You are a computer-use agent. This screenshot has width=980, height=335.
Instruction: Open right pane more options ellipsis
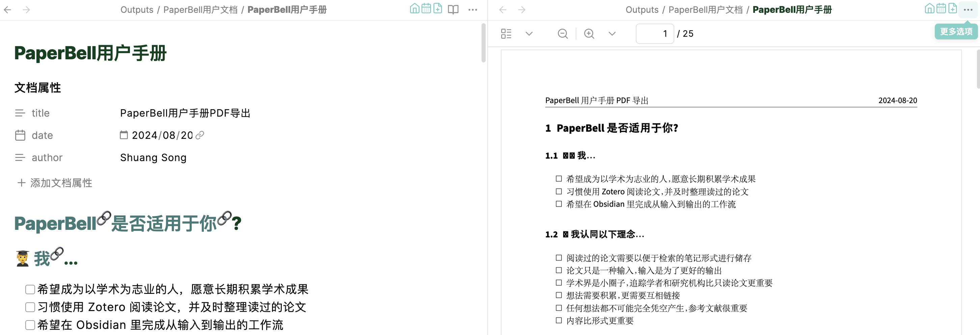tap(968, 9)
